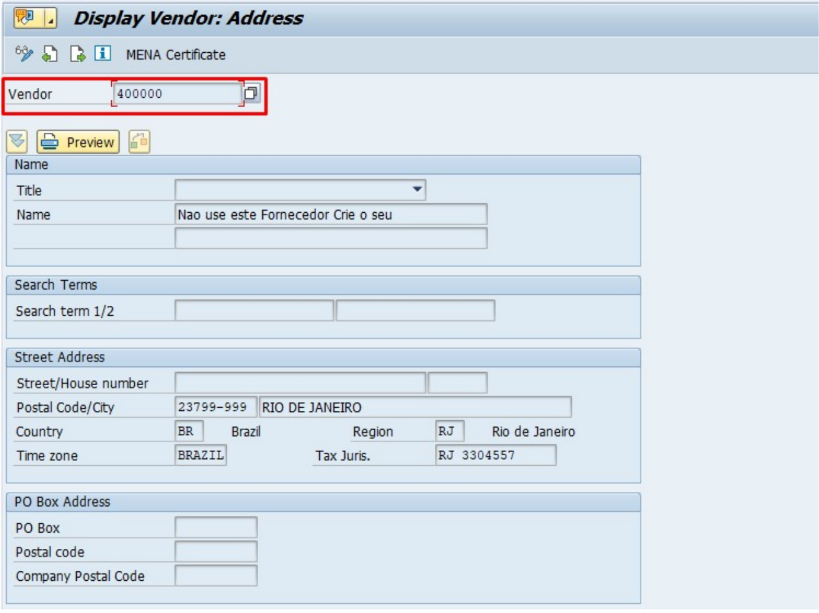Open the Title dropdown list
The image size is (819, 613).
click(x=417, y=189)
